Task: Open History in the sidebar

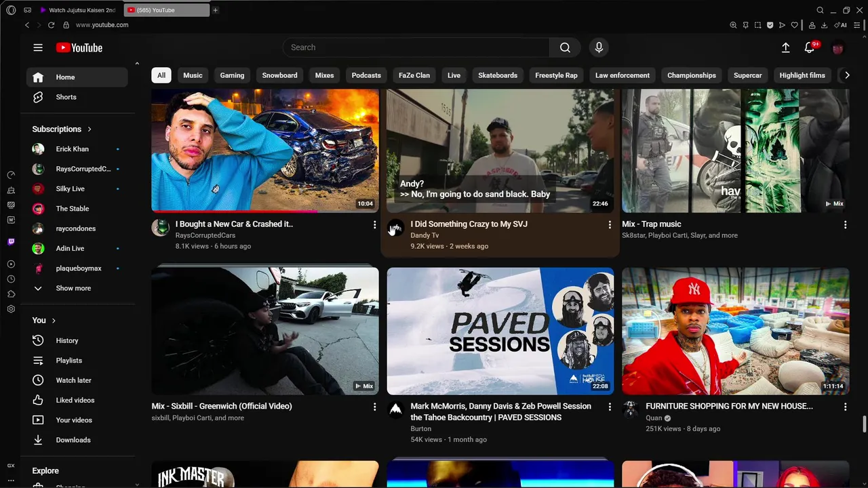Action: pyautogui.click(x=77, y=341)
